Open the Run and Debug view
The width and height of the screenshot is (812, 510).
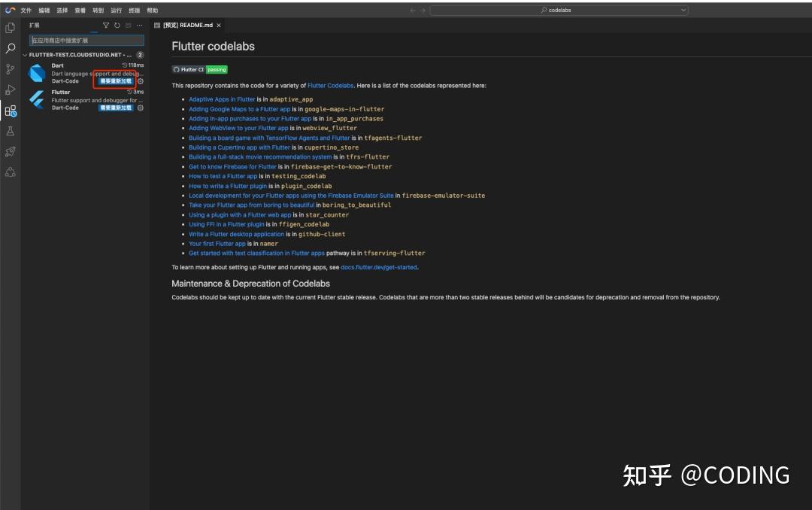[11, 90]
